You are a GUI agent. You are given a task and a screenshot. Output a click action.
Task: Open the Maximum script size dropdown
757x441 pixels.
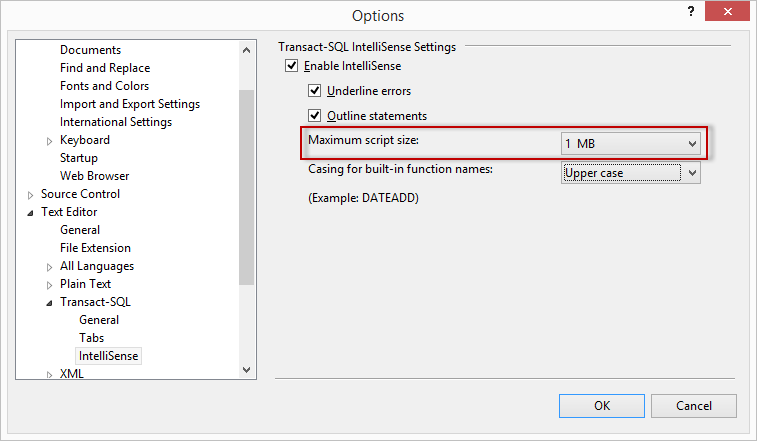(630, 144)
